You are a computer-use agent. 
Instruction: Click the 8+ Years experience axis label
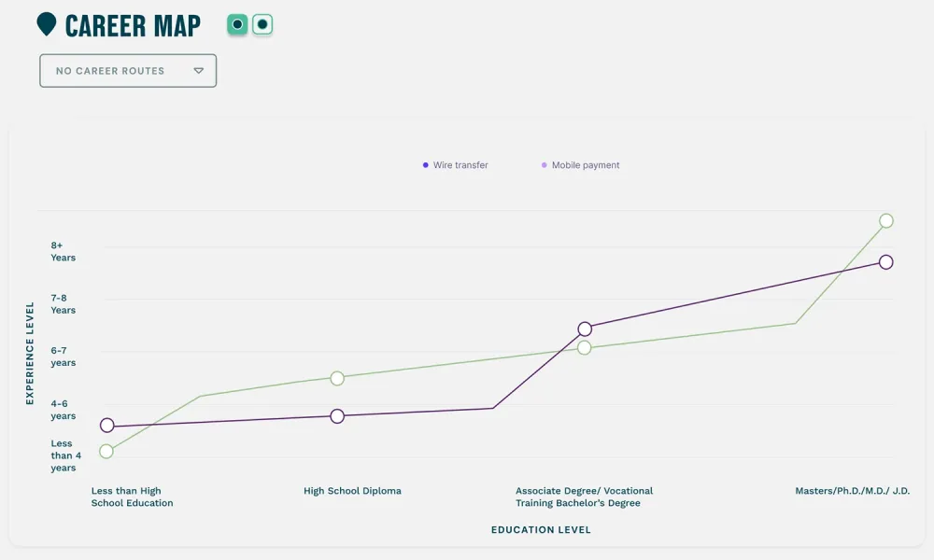[63, 252]
